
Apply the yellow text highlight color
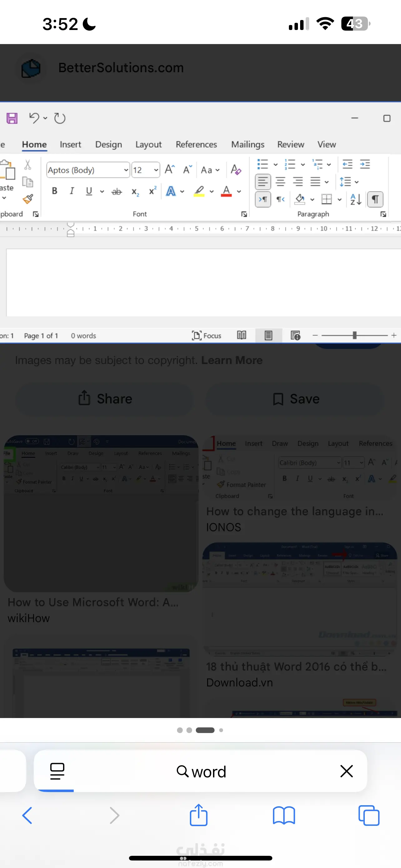click(199, 192)
